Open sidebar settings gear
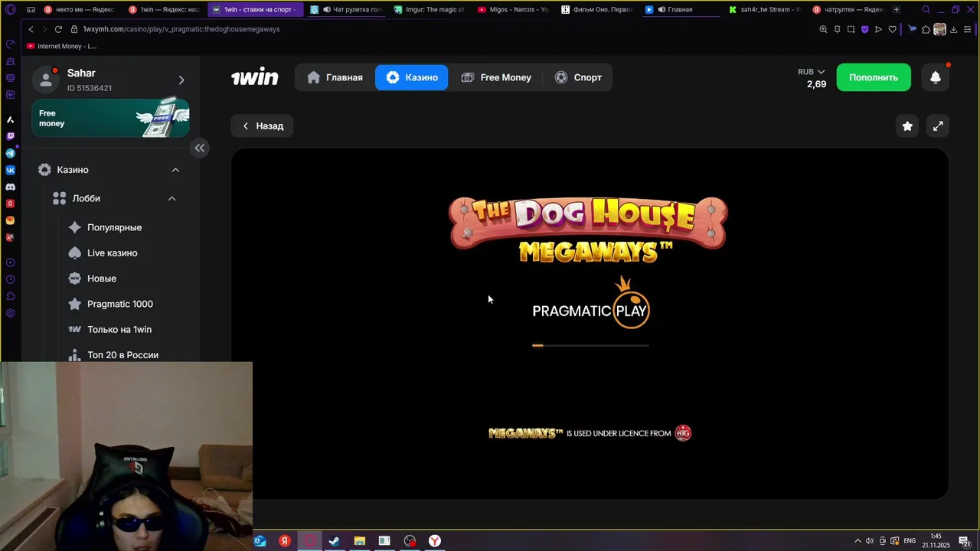Viewport: 980px width, 551px height. (10, 313)
